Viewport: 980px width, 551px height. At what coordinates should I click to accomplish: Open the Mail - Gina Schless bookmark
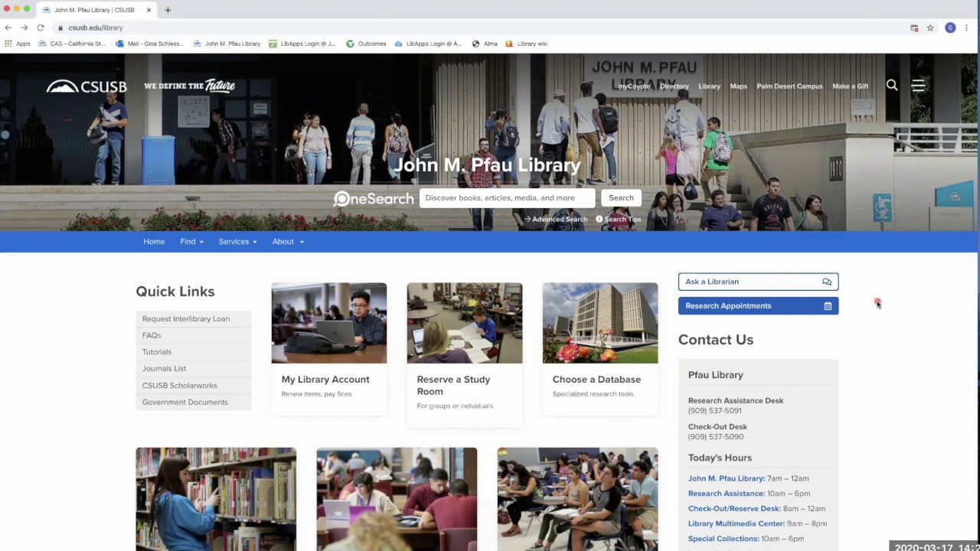150,44
